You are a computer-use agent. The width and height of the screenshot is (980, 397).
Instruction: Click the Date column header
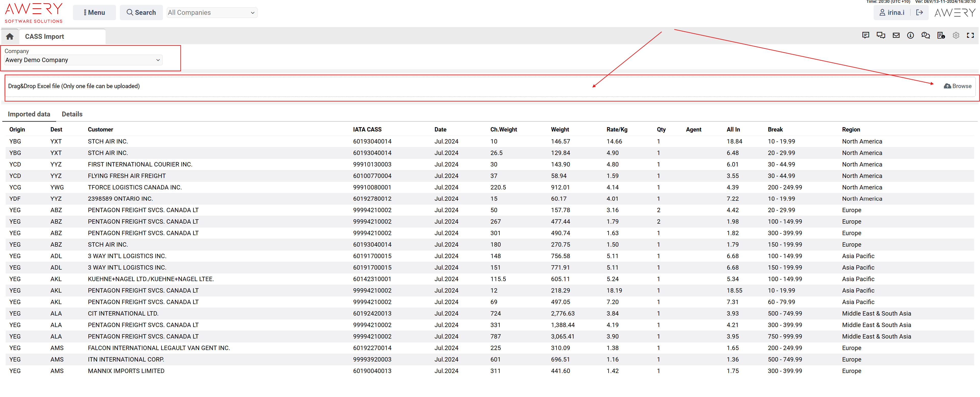440,129
